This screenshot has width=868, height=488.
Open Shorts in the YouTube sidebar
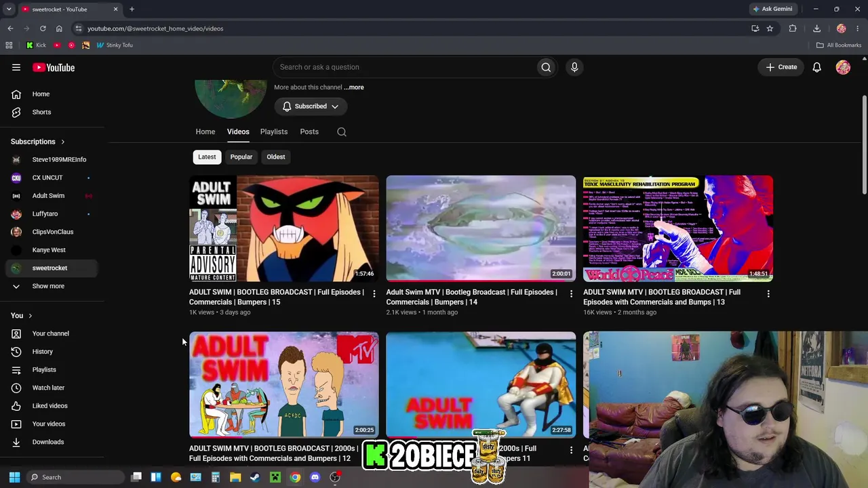(52, 113)
